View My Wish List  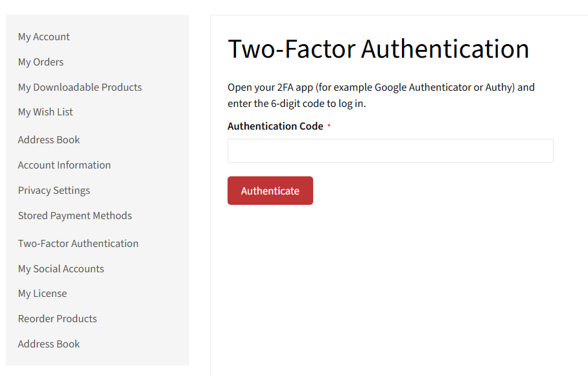pyautogui.click(x=45, y=112)
